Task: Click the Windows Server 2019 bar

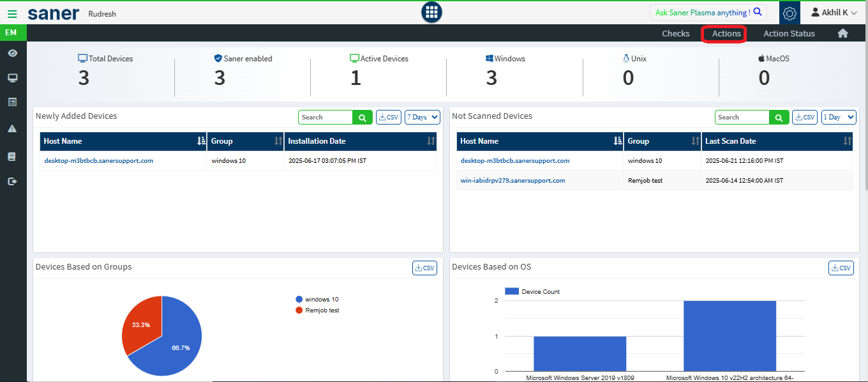Action: [580, 353]
